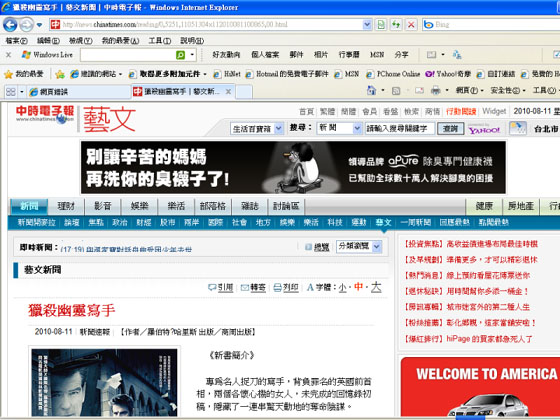
Task: Click the weather icon beside 台北市
Action: [x=518, y=129]
